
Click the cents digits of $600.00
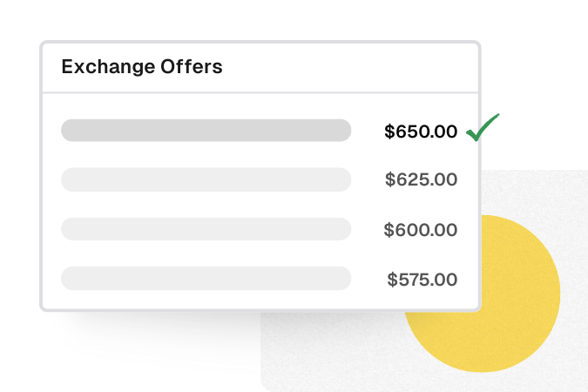[x=445, y=230]
